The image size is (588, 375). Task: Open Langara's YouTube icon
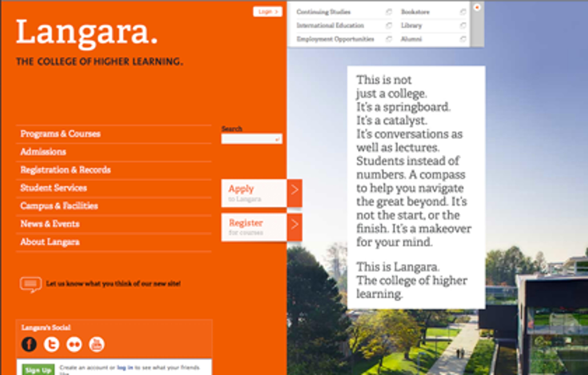[97, 345]
